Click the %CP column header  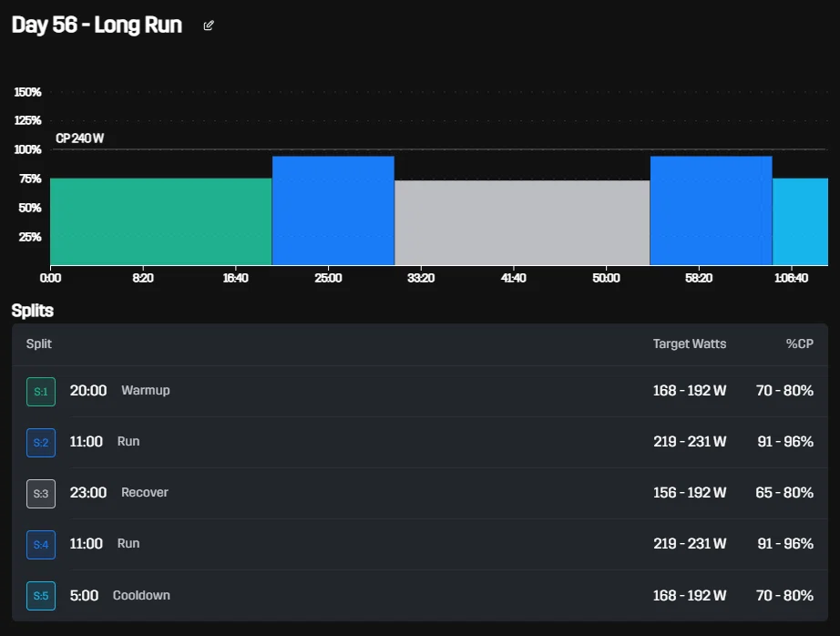click(799, 344)
